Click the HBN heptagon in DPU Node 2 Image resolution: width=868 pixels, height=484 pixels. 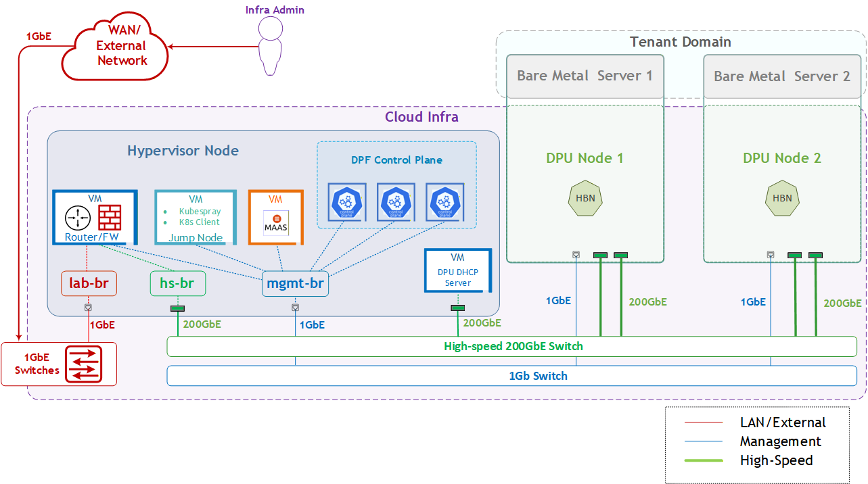781,199
